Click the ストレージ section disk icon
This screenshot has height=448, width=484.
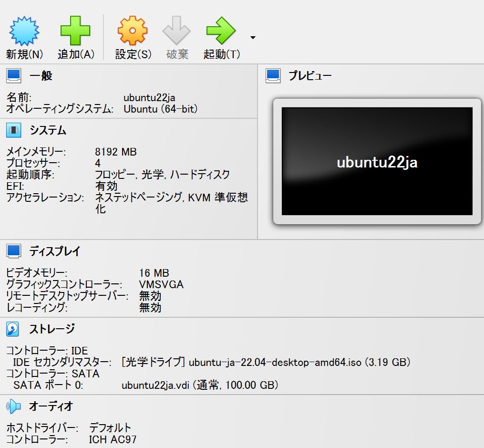tap(13, 329)
